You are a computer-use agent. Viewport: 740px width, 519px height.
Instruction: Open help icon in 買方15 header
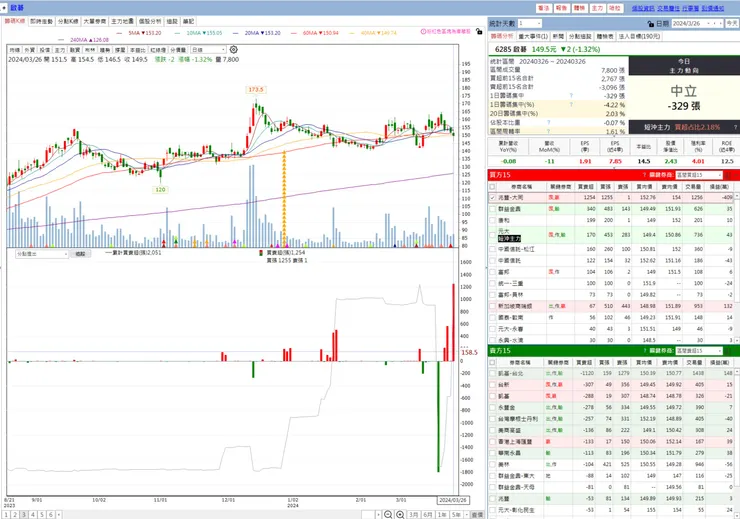644,175
